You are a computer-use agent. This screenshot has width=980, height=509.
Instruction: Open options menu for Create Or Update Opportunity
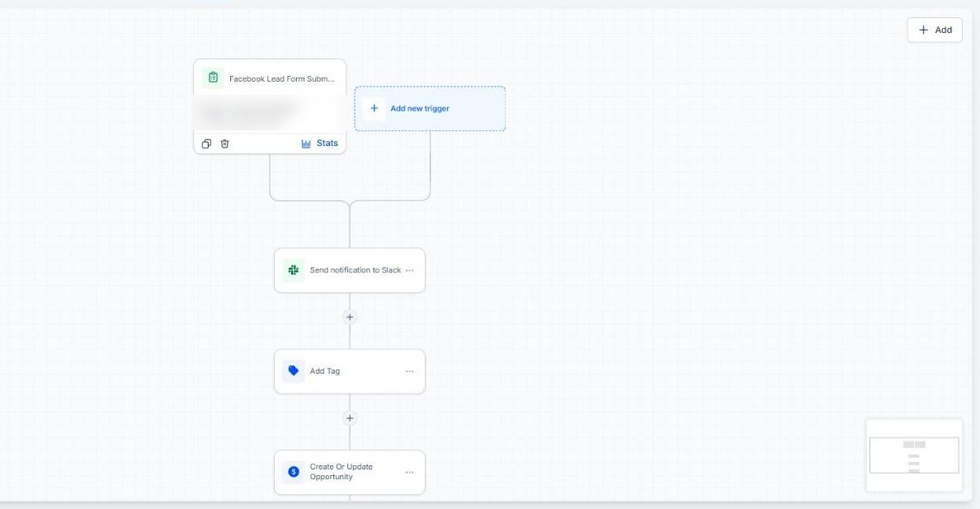[x=409, y=472]
